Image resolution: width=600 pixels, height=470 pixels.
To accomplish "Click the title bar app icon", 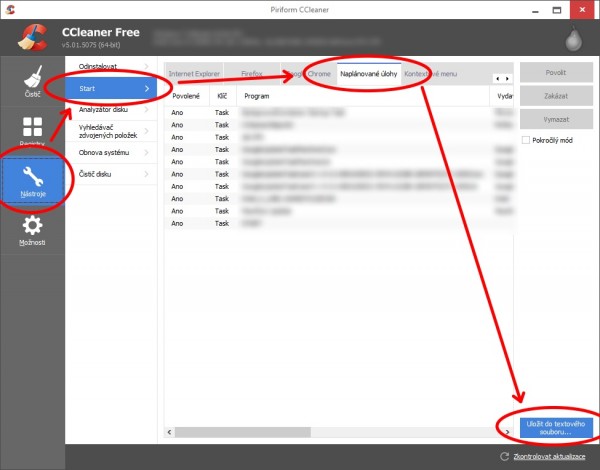I will (12, 8).
